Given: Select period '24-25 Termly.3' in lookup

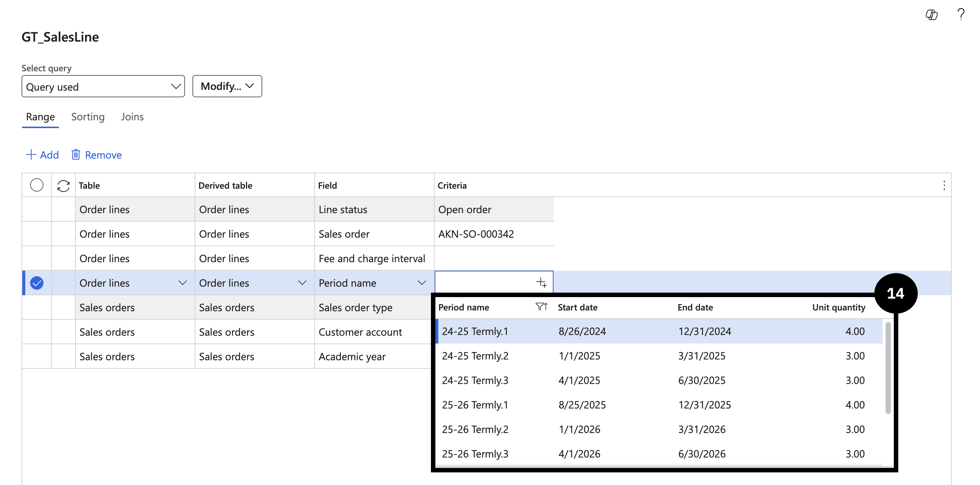Looking at the screenshot, I should (475, 380).
